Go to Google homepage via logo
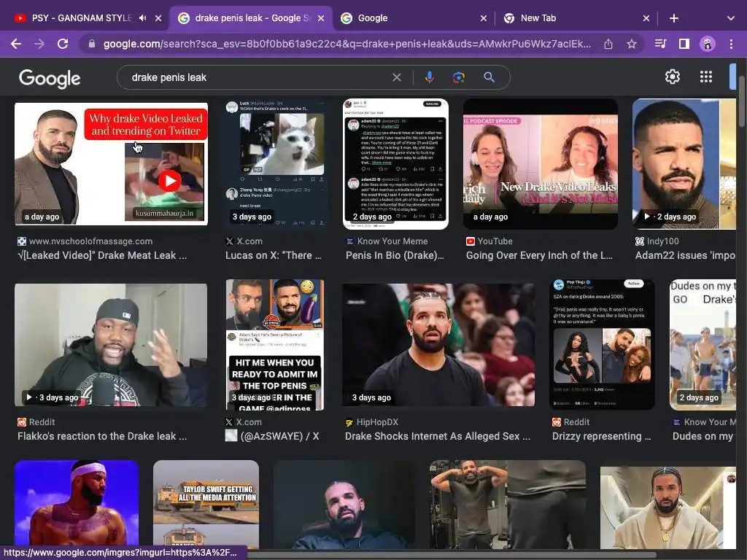Viewport: 747px width, 560px height. tap(50, 79)
